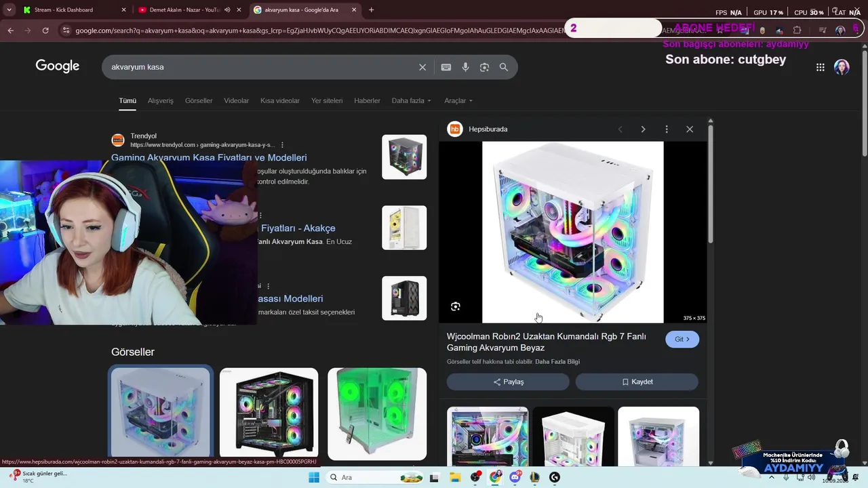The width and height of the screenshot is (868, 488).
Task: Open the Logitech G Hub taskbar icon
Action: coord(555,477)
